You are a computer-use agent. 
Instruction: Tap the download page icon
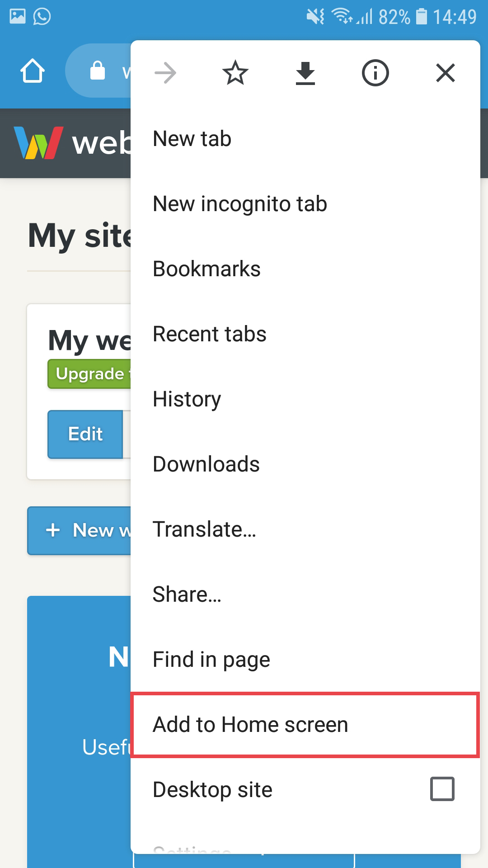pyautogui.click(x=305, y=73)
